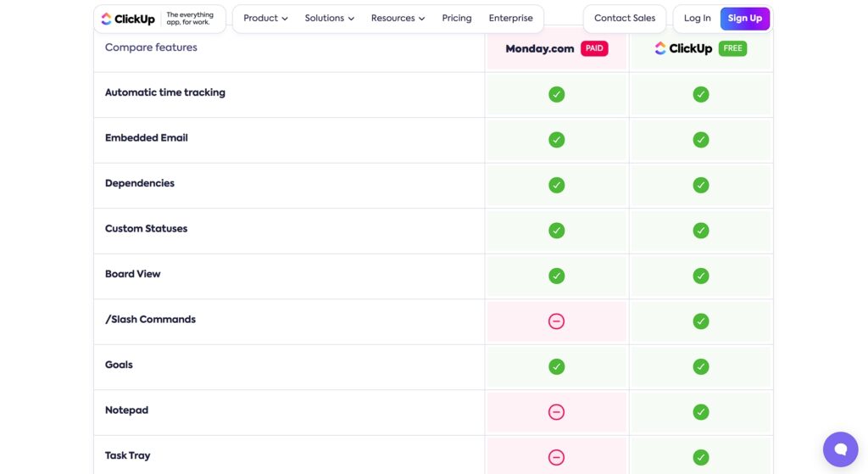
Task: Open the chat support bubble
Action: click(x=840, y=449)
